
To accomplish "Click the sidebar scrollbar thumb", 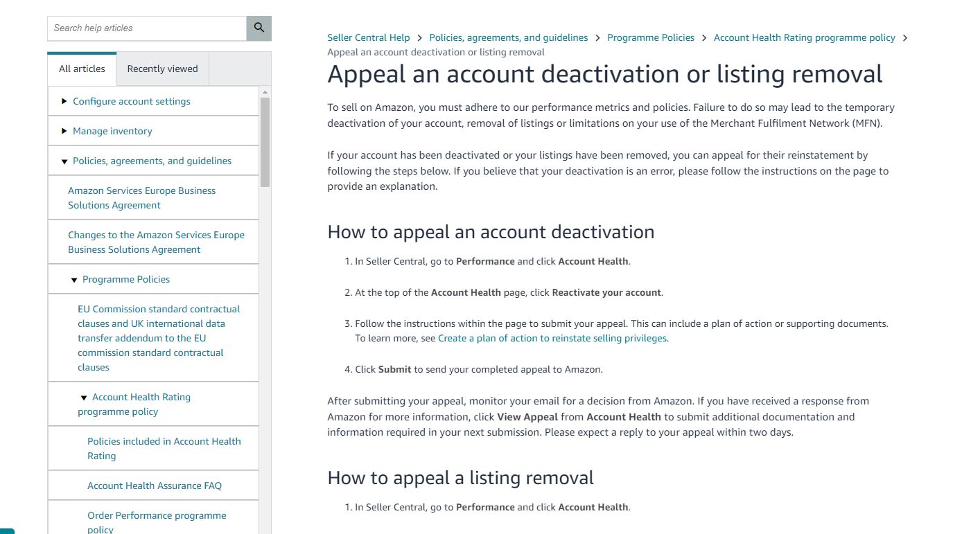I will click(265, 142).
